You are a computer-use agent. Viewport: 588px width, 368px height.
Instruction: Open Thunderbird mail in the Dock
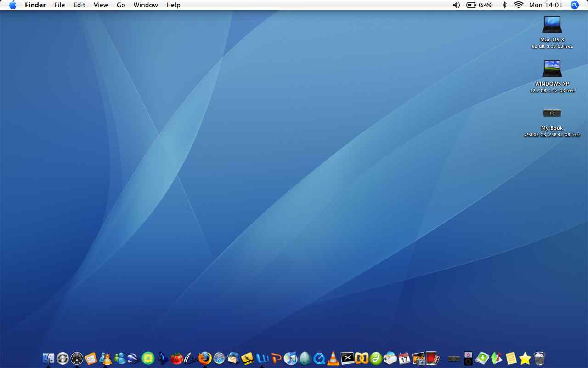[233, 358]
